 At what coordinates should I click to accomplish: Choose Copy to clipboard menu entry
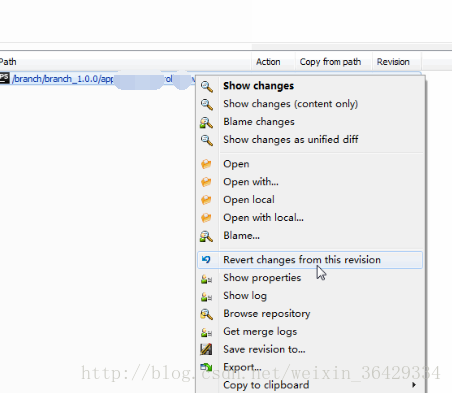[x=311, y=385]
